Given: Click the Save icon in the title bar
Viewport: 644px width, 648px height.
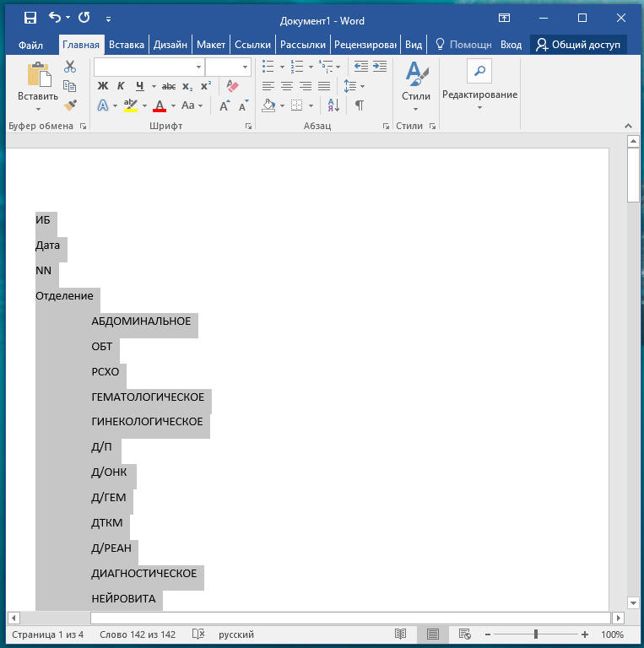Looking at the screenshot, I should [x=30, y=18].
